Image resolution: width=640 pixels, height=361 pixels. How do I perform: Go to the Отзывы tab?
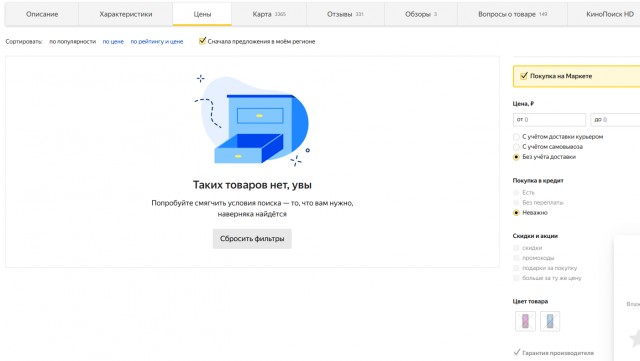tap(345, 14)
